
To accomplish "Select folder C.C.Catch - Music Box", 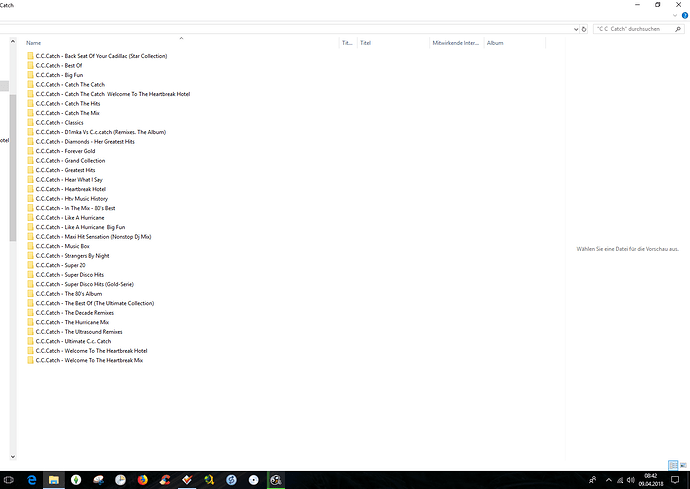I will coord(59,246).
